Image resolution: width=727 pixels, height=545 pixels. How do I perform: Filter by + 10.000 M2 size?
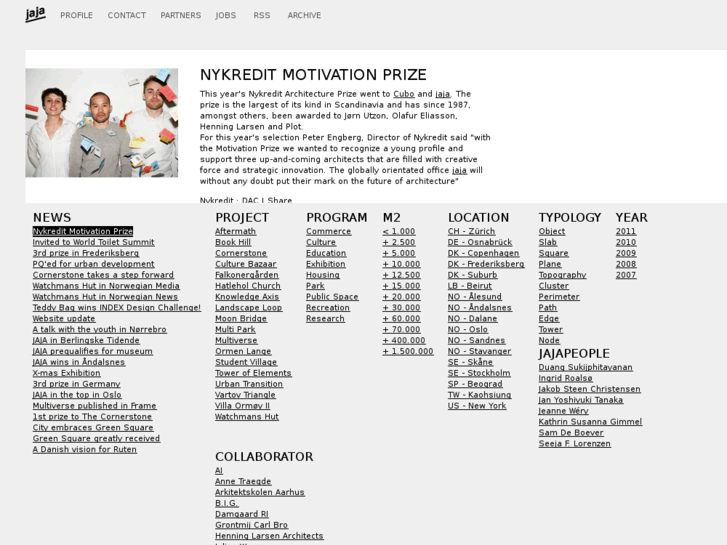click(x=402, y=264)
